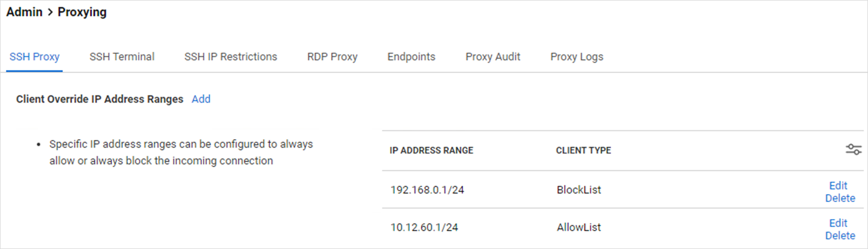Sort by the Client Type column header
The image size is (868, 249).
[583, 150]
